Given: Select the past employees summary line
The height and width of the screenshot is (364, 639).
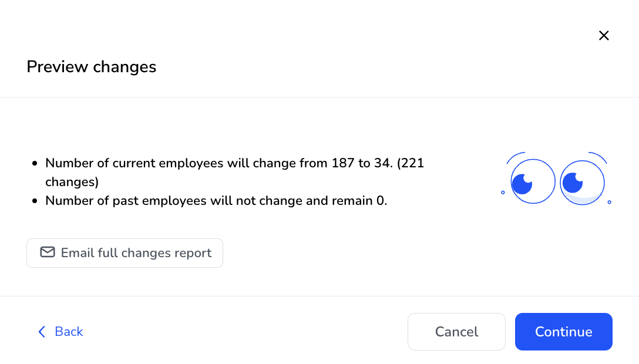Looking at the screenshot, I should [216, 200].
